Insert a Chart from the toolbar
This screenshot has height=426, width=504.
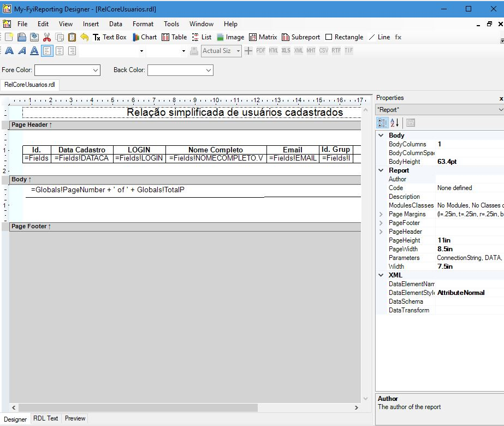[x=144, y=37]
